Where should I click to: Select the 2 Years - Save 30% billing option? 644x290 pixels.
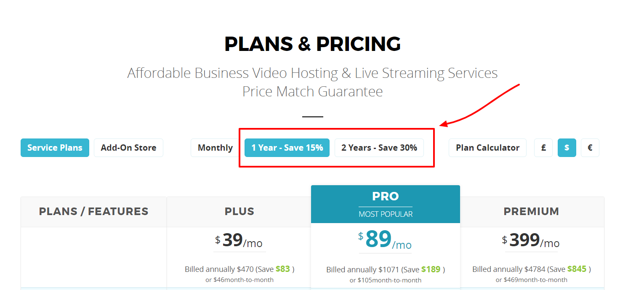click(x=379, y=148)
